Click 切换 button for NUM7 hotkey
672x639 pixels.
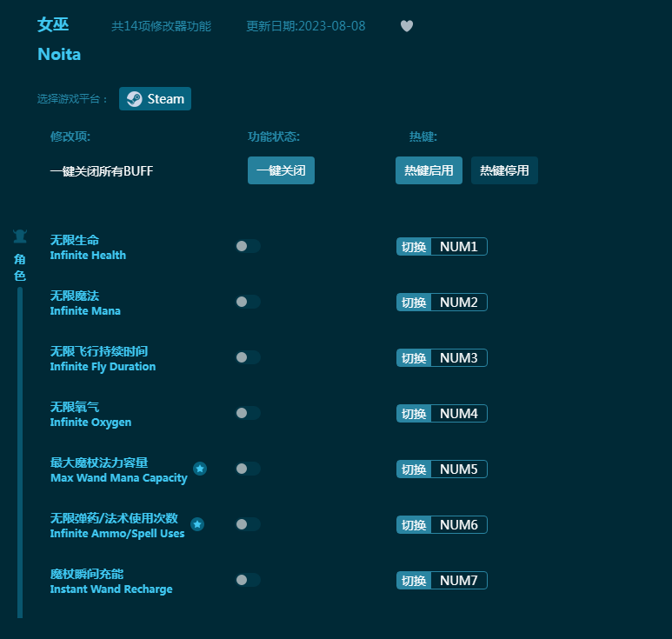point(414,581)
